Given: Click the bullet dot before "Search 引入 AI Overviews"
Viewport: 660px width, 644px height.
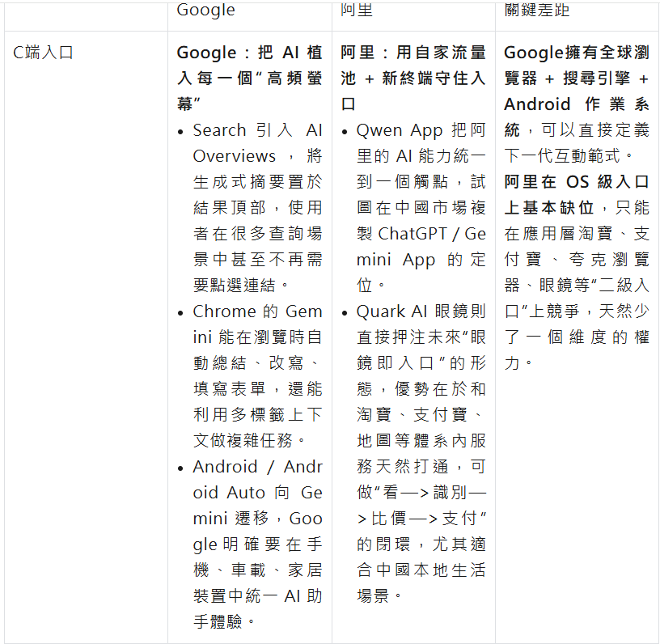Looking at the screenshot, I should coord(182,131).
